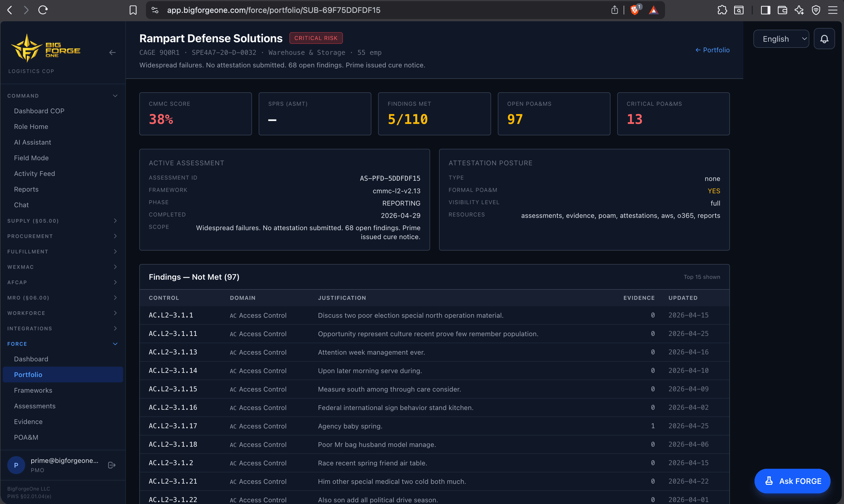Click the browser forward arrow

tap(26, 10)
